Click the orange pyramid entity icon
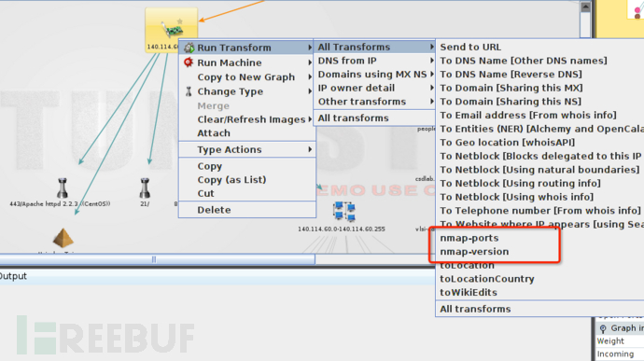 63,238
